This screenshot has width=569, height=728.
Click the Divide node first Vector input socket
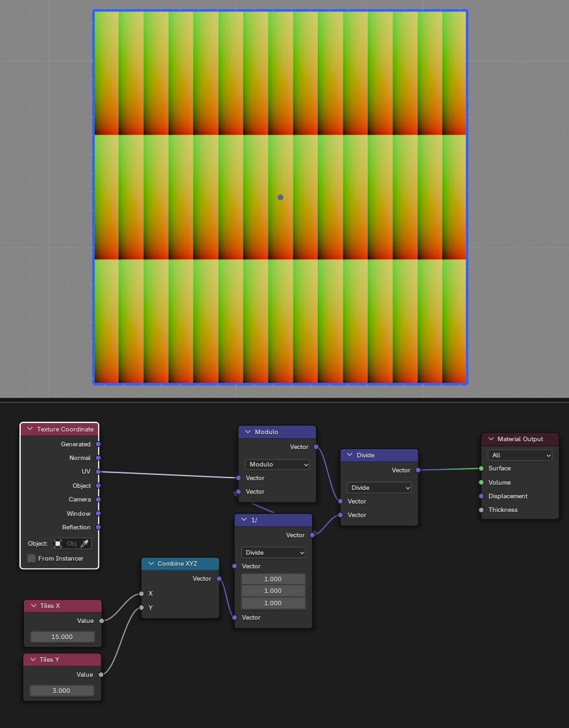click(x=341, y=501)
